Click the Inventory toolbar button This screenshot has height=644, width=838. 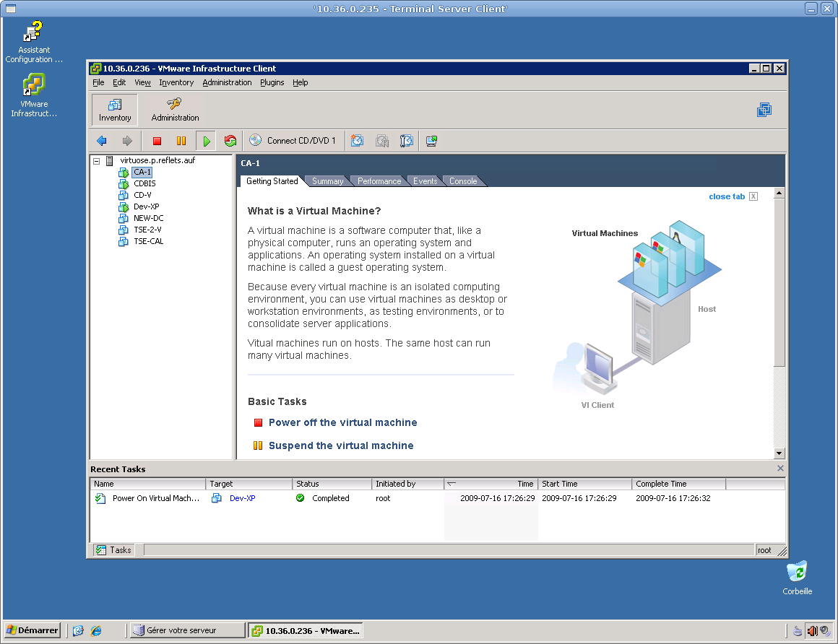click(x=114, y=110)
